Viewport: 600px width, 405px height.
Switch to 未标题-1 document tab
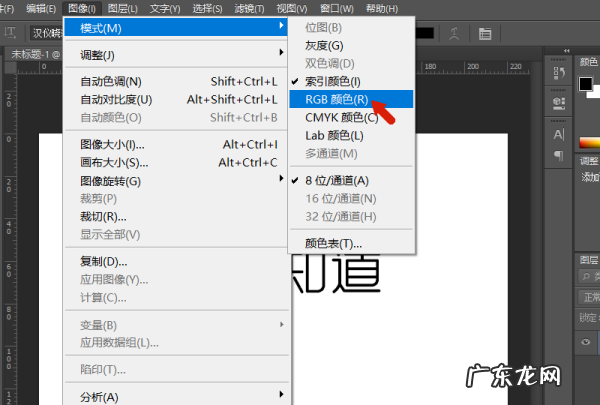[35, 55]
